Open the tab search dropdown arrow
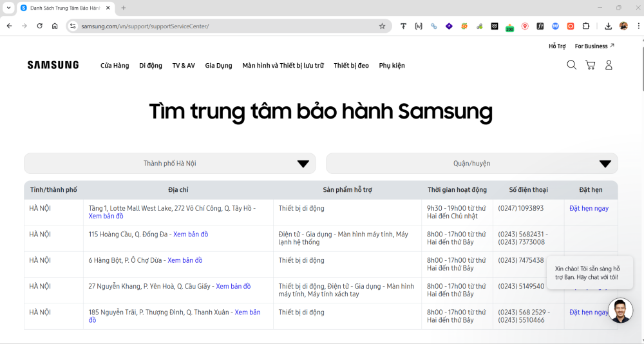 8,8
